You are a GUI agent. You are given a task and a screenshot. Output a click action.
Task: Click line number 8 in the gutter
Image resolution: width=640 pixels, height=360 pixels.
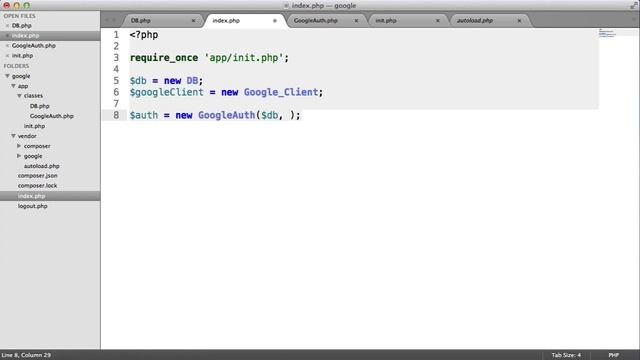point(116,115)
